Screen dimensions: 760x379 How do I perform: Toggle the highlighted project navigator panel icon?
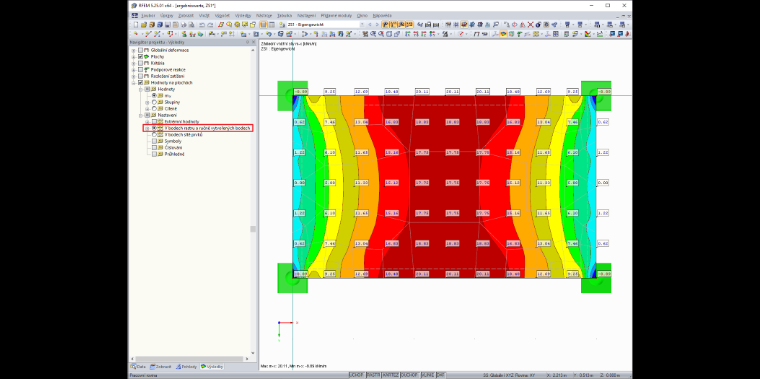pyautogui.click(x=263, y=24)
